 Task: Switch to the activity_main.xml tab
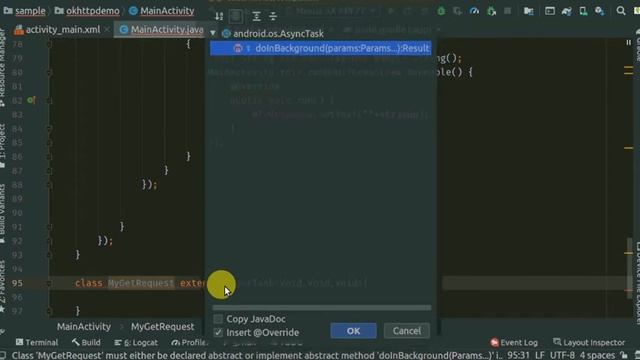tap(62, 30)
